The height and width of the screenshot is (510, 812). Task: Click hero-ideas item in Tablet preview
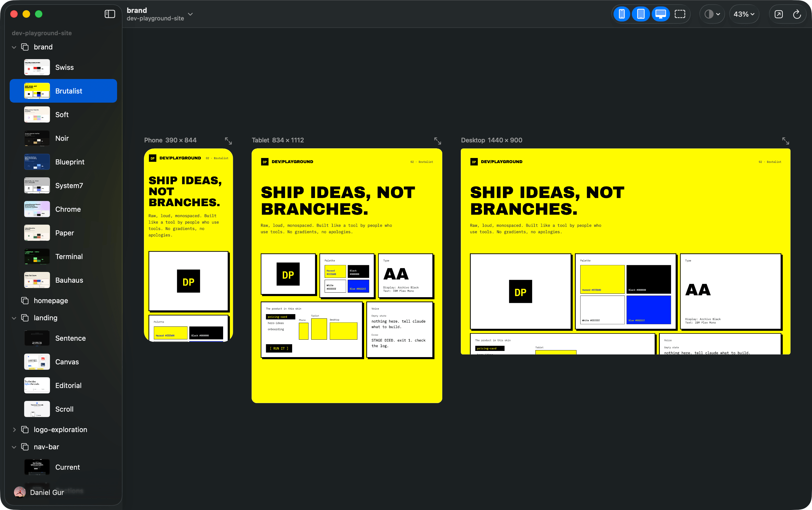click(x=276, y=323)
